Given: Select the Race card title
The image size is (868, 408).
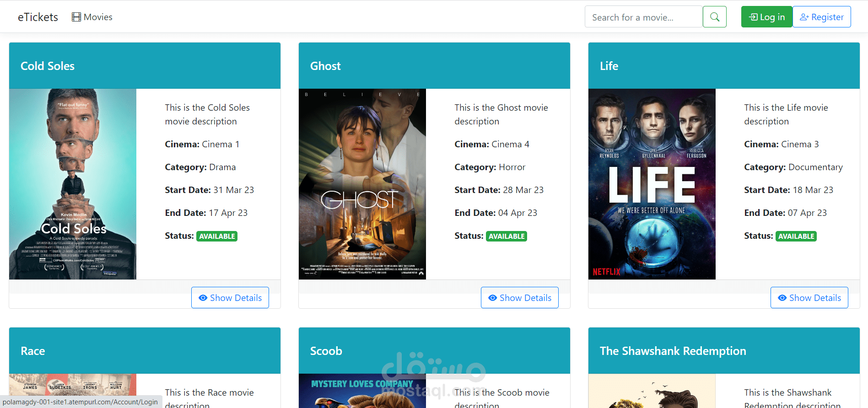Looking at the screenshot, I should tap(33, 351).
